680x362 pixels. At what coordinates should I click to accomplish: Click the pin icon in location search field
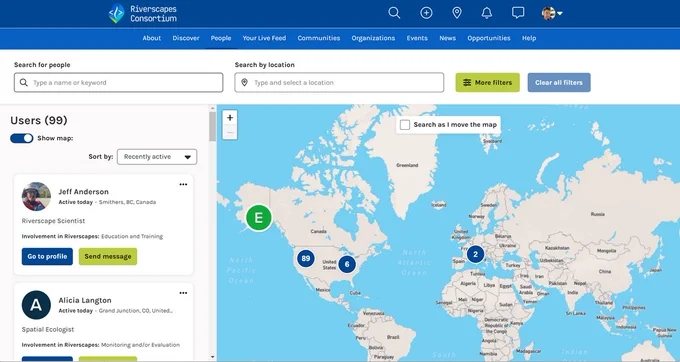tap(245, 82)
